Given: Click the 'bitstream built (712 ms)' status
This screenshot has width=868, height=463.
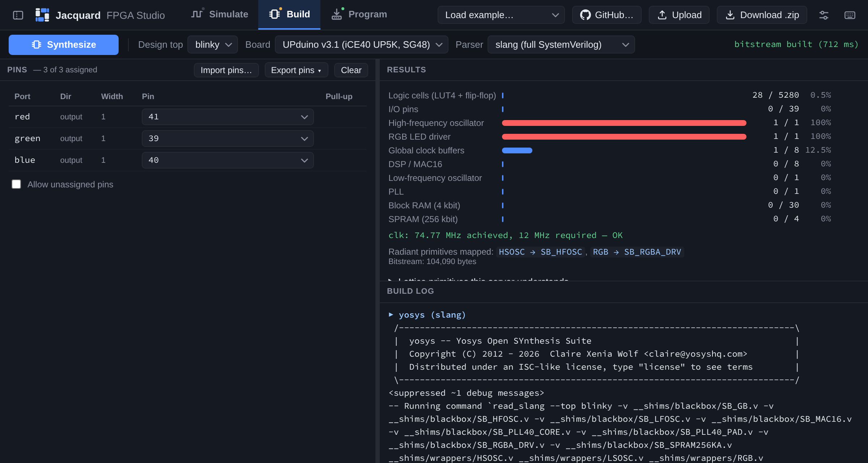Looking at the screenshot, I should pyautogui.click(x=796, y=44).
